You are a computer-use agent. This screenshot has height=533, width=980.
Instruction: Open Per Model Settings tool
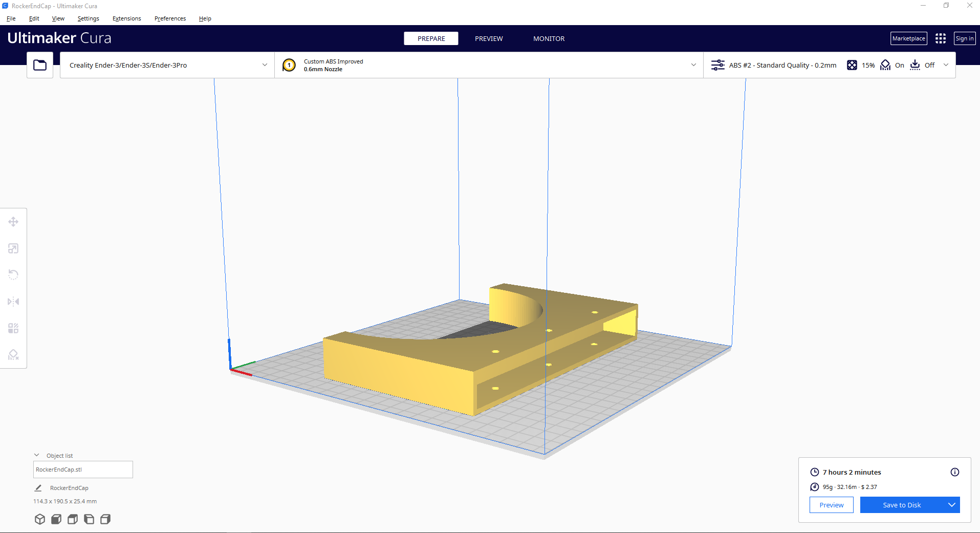click(x=13, y=328)
